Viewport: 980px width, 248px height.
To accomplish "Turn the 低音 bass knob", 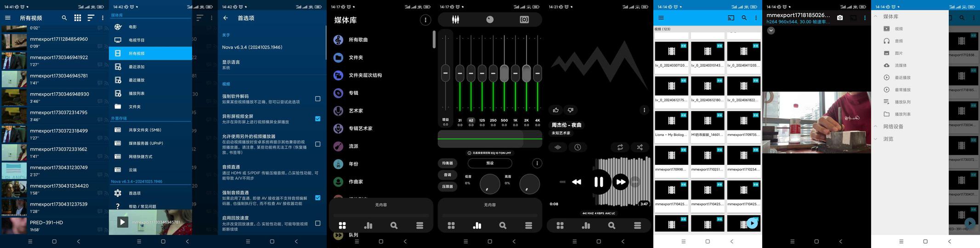I will pos(490,184).
